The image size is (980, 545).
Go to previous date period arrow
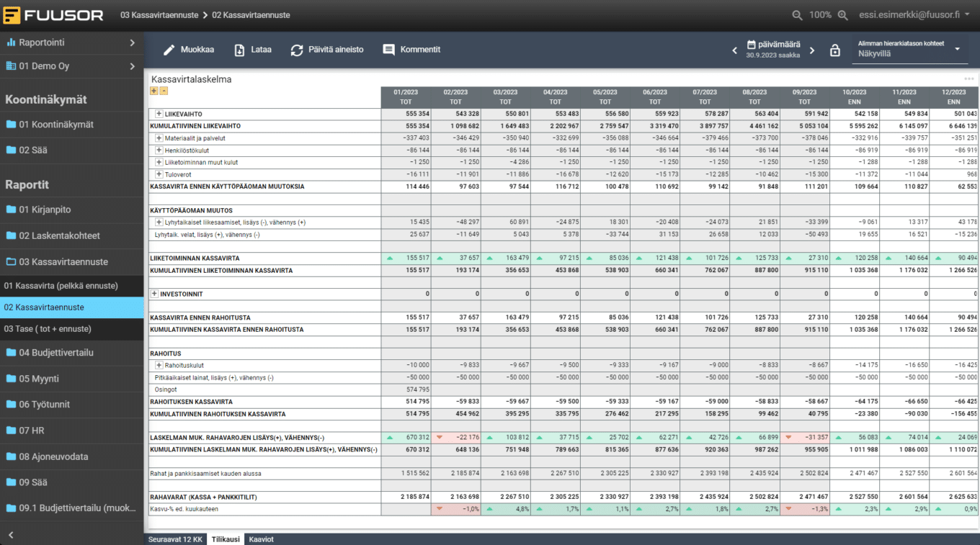coord(734,50)
